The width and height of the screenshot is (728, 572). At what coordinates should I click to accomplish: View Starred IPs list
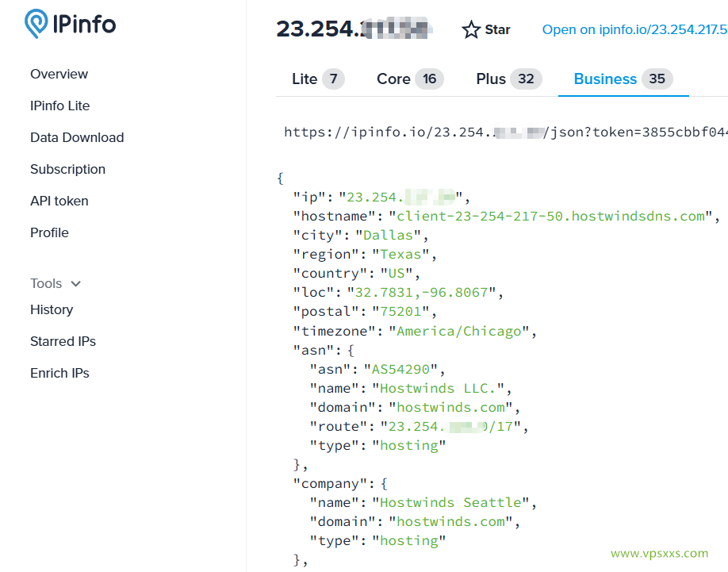pyautogui.click(x=63, y=342)
